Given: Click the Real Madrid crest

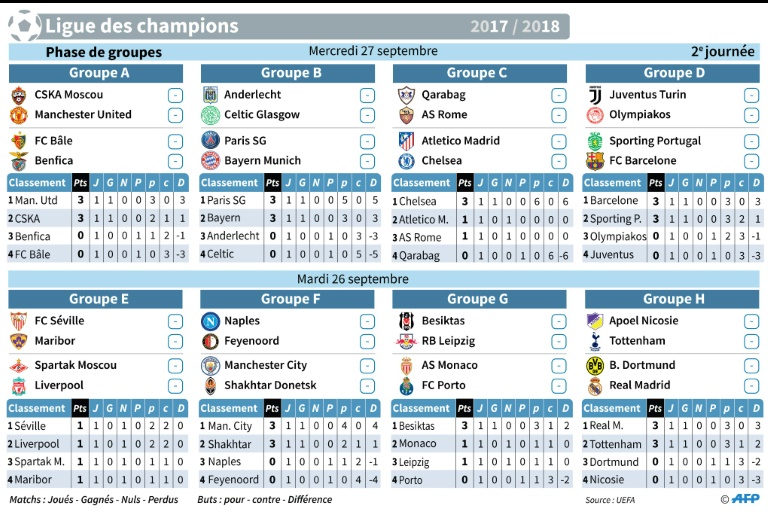Looking at the screenshot, I should [x=595, y=386].
